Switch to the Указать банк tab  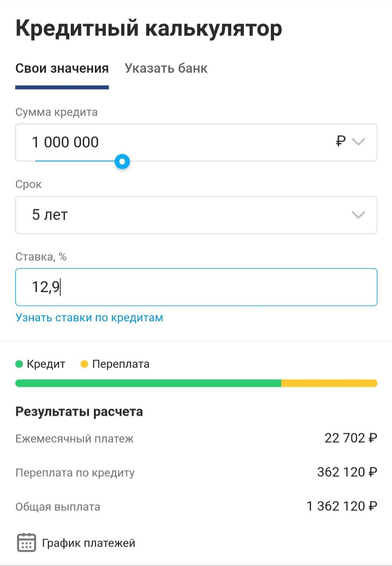tap(165, 68)
